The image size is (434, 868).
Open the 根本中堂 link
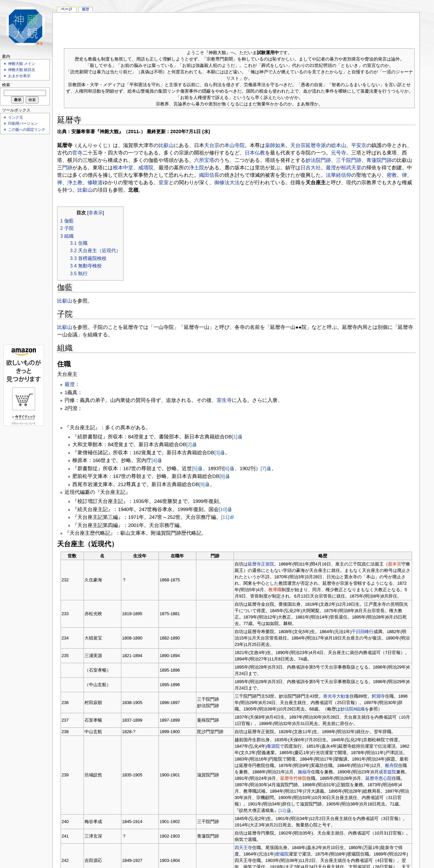pyautogui.click(x=123, y=168)
